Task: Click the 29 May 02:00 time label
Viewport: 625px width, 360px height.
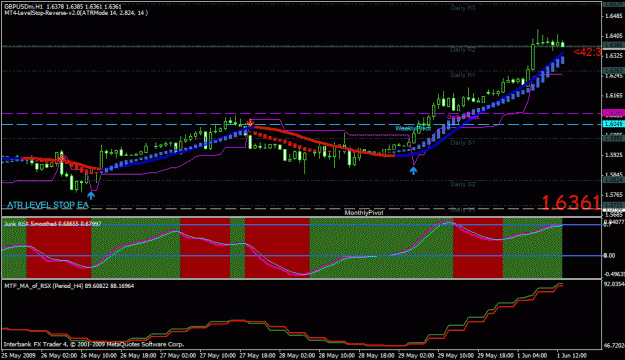Action: [416, 355]
